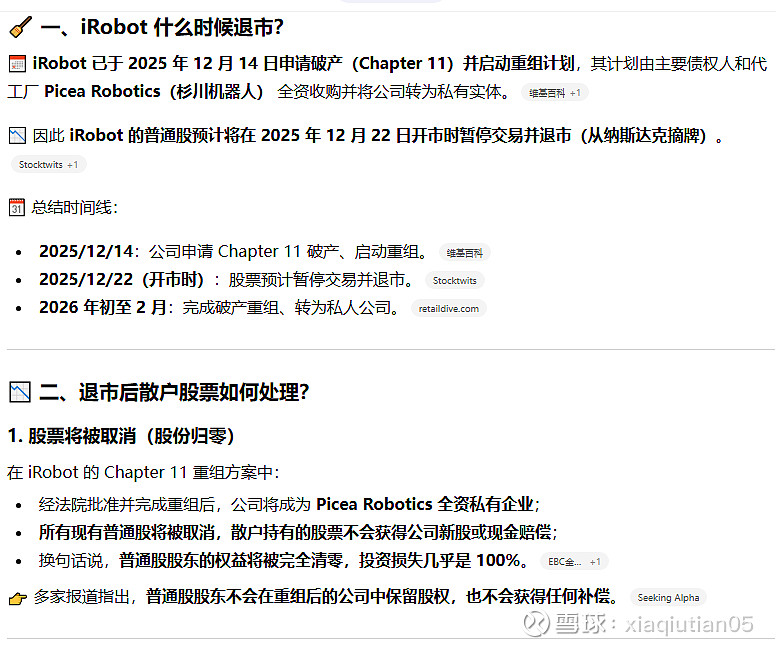Click the chart emoji beside heading 二、退市后散户股票
The image size is (776, 648).
pyautogui.click(x=20, y=392)
